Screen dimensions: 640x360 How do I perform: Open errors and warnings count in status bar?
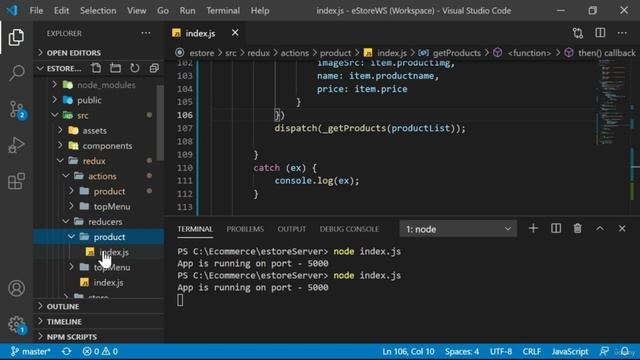pos(100,351)
